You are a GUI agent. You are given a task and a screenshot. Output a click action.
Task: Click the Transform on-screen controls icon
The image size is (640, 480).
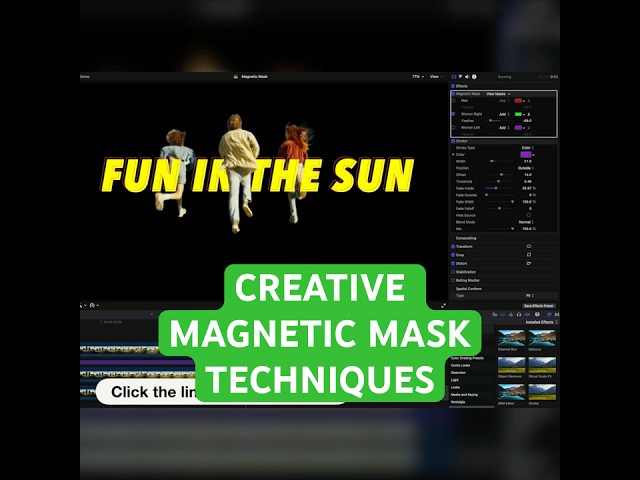click(x=529, y=246)
